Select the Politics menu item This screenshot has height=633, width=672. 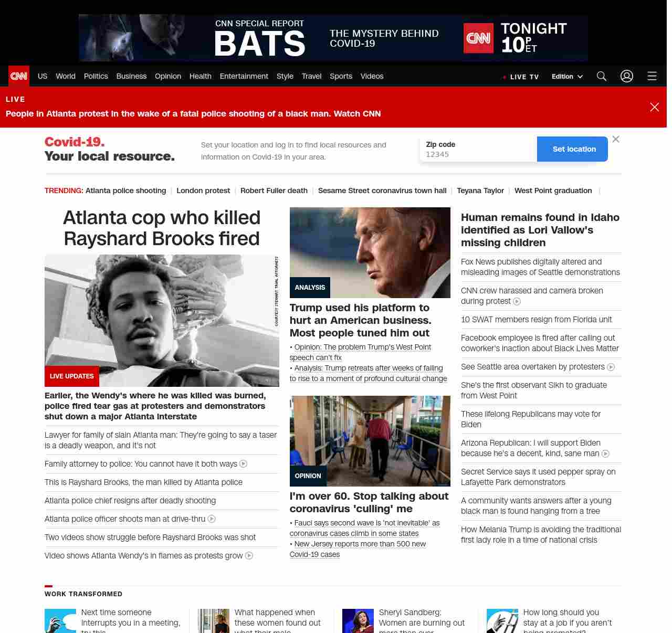pyautogui.click(x=96, y=76)
